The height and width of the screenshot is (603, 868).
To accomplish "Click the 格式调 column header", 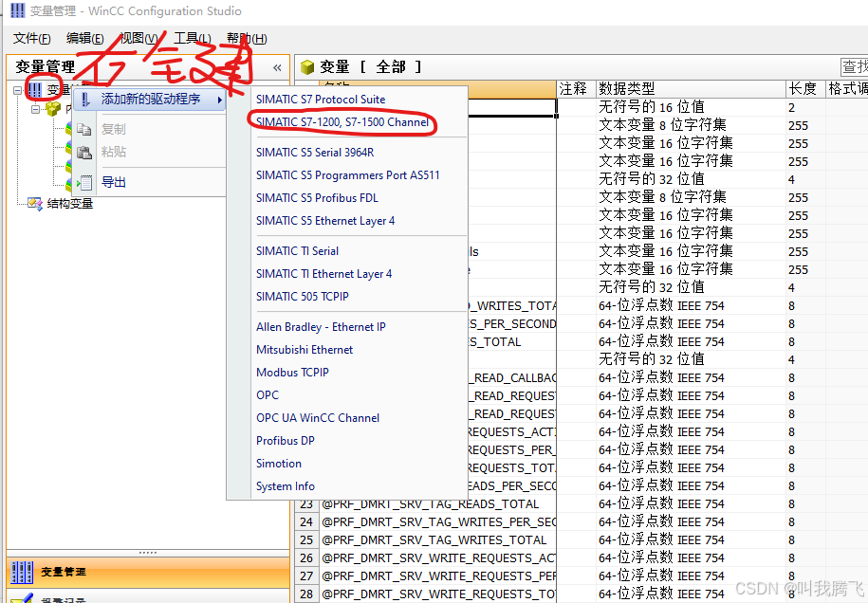I will 846,88.
